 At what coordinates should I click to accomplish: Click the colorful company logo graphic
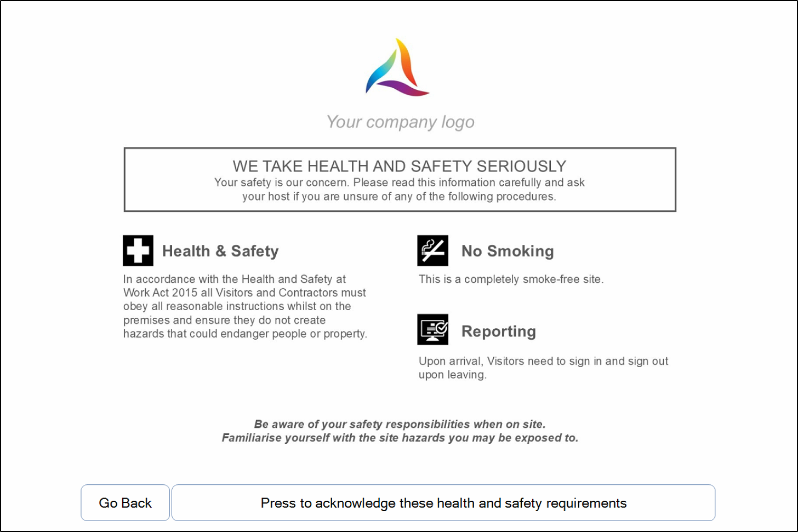(398, 67)
